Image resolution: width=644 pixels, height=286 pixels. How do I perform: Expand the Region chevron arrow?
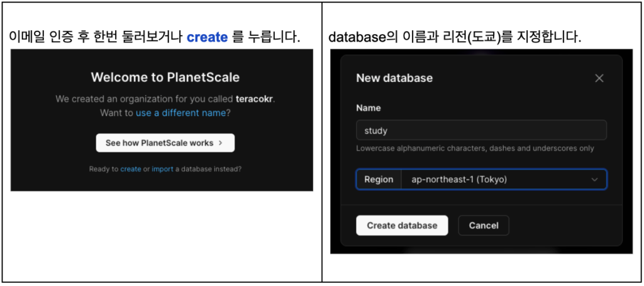pyautogui.click(x=594, y=180)
